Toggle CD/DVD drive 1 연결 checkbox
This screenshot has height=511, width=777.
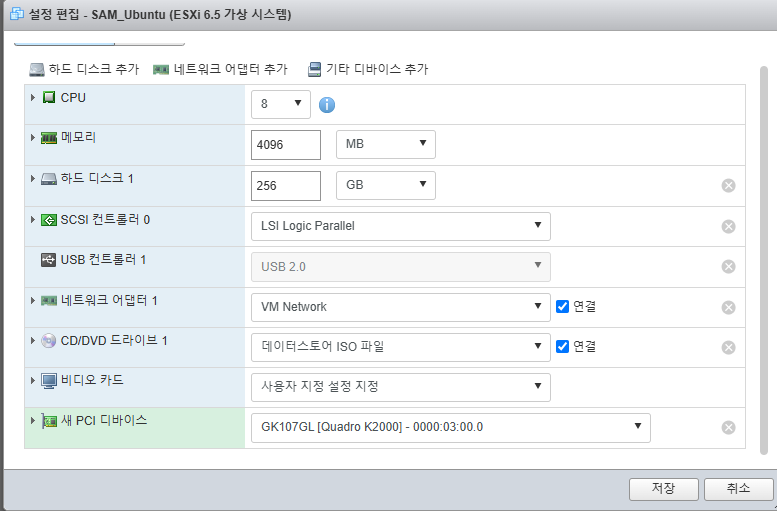562,346
